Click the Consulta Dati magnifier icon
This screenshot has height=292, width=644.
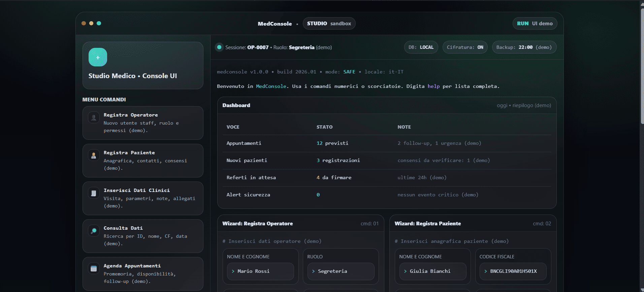click(x=94, y=231)
